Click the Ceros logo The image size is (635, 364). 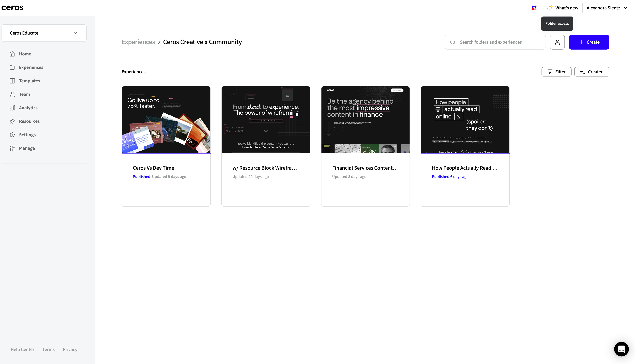12,8
